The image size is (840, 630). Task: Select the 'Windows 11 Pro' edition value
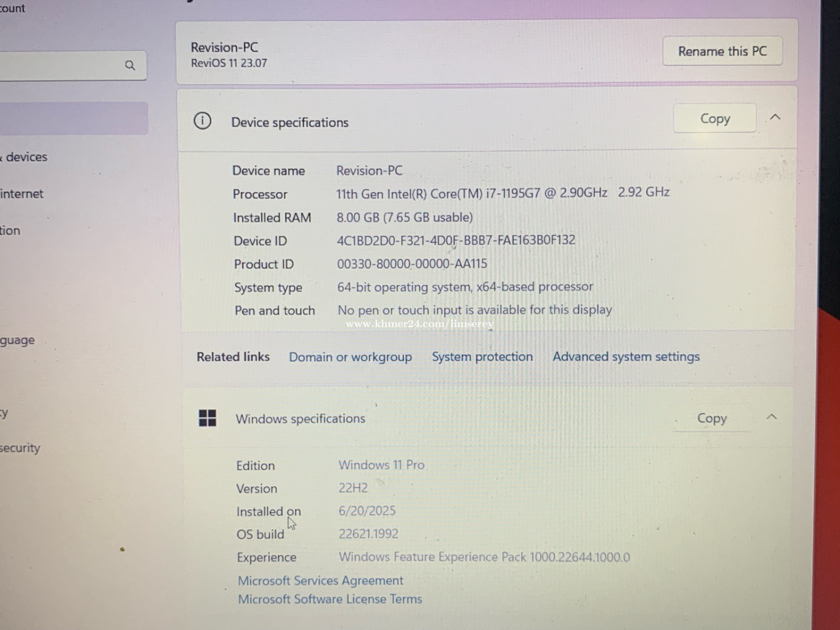pyautogui.click(x=381, y=465)
